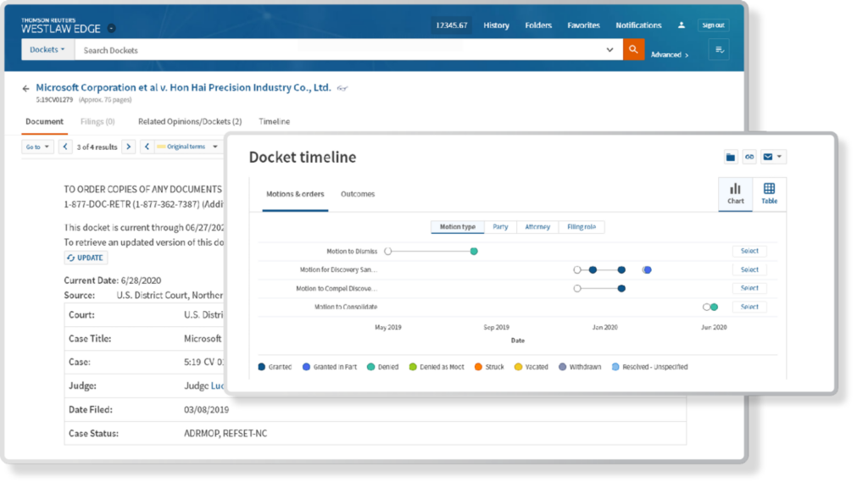Image resolution: width=868 pixels, height=488 pixels.
Task: Click the Judge name link
Action: click(x=217, y=385)
